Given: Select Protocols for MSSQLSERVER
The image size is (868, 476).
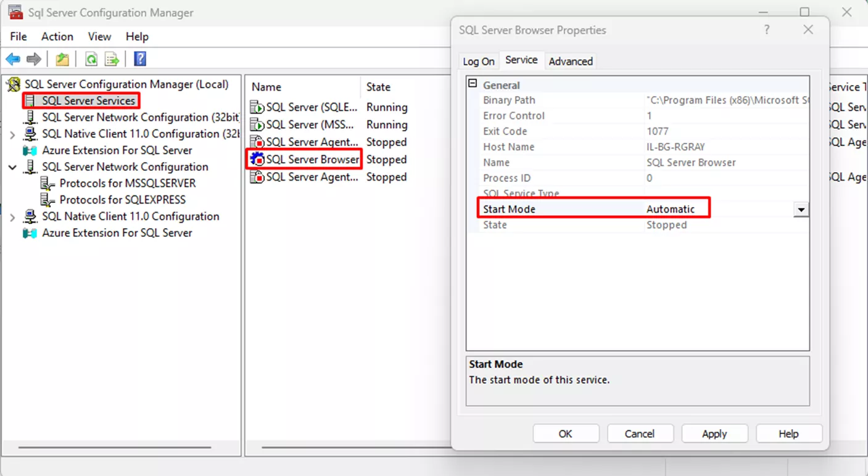Looking at the screenshot, I should pos(128,184).
